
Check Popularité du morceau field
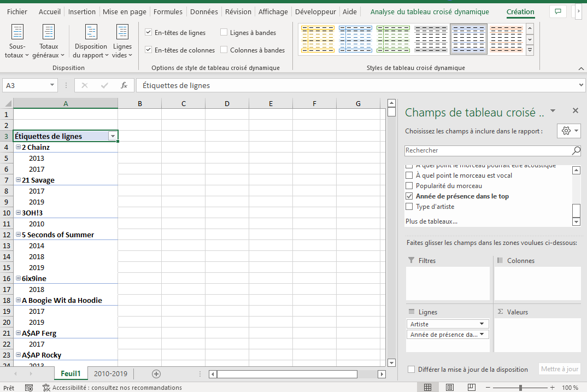click(x=409, y=186)
